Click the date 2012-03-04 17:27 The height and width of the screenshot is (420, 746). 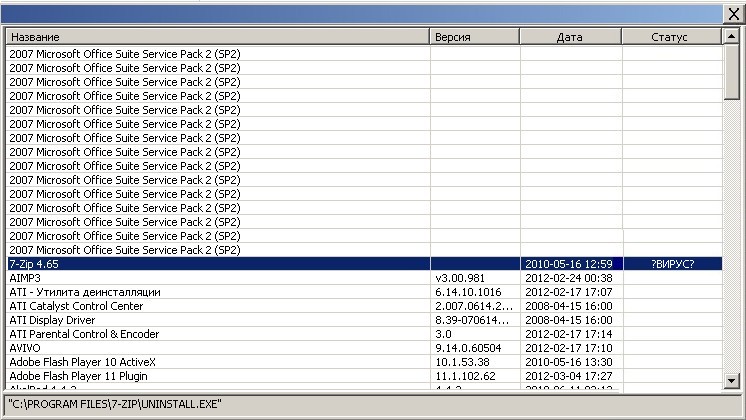coord(569,376)
